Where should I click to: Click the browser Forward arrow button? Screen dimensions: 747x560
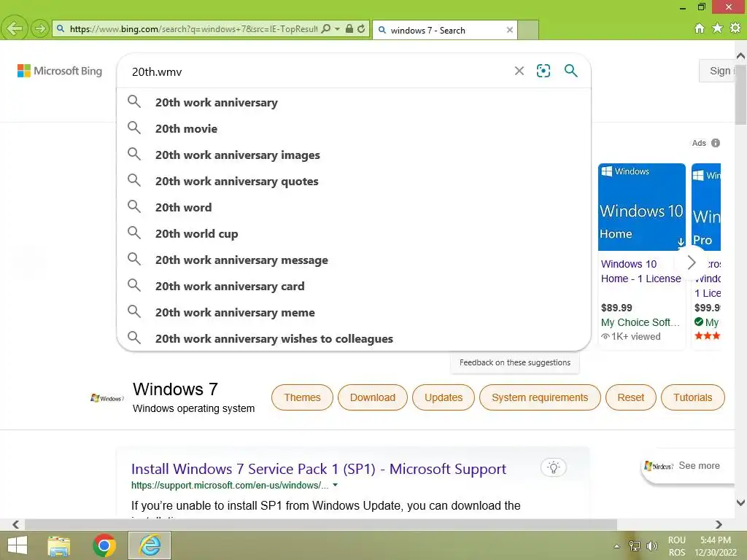(40, 28)
